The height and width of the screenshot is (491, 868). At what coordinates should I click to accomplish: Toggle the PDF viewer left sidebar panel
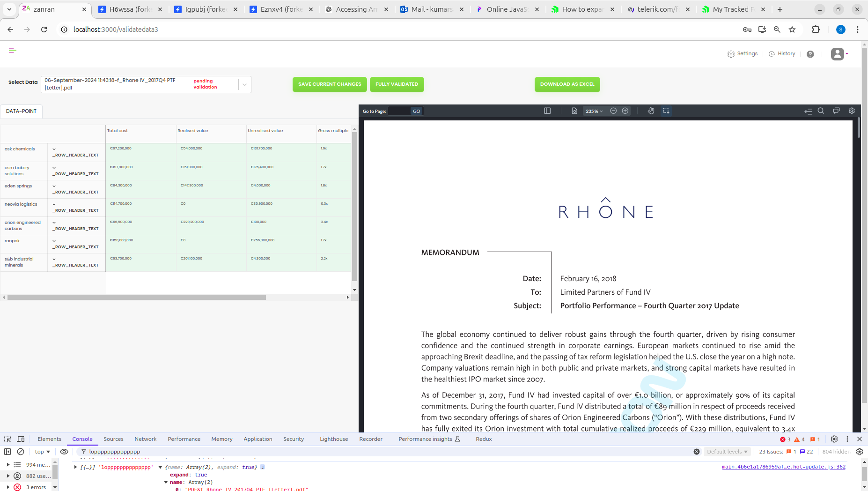click(x=547, y=111)
